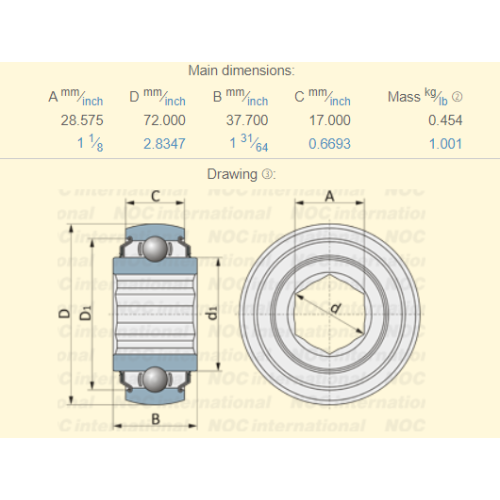This screenshot has width=500, height=500.
Task: Click the B mm/inch column header
Action: (240, 97)
